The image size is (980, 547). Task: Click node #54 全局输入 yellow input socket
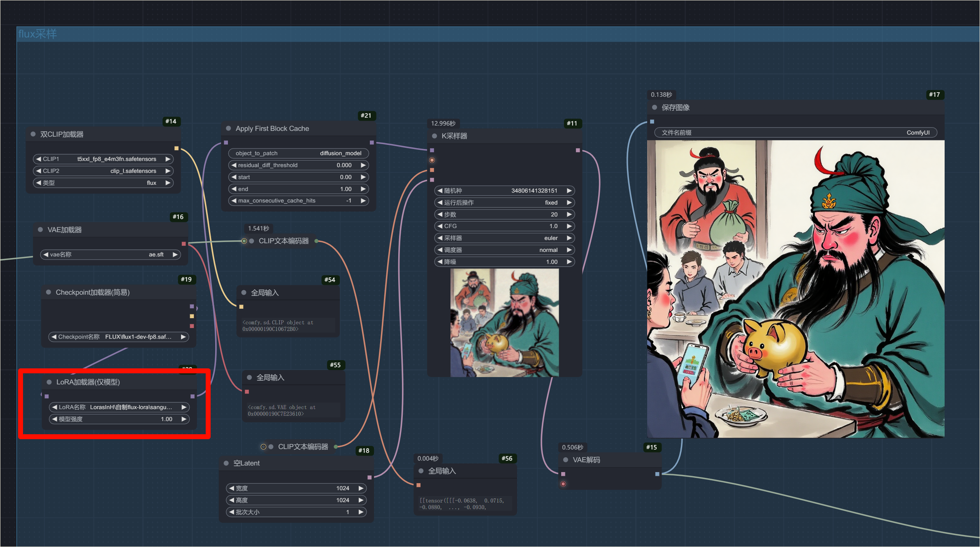[x=242, y=307]
